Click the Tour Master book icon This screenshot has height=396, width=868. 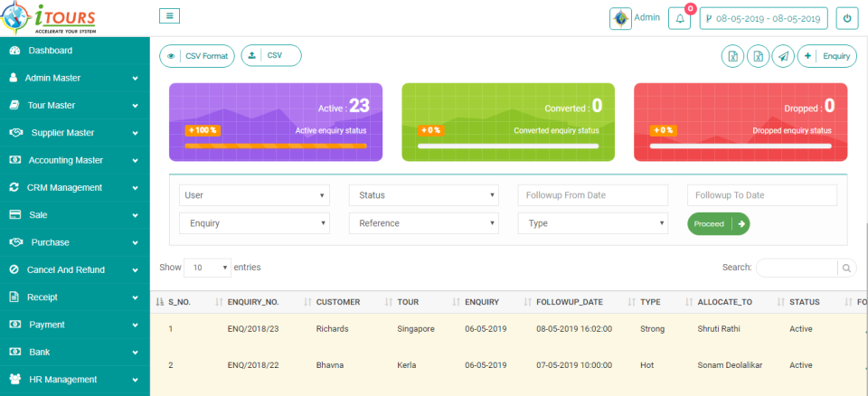click(15, 105)
